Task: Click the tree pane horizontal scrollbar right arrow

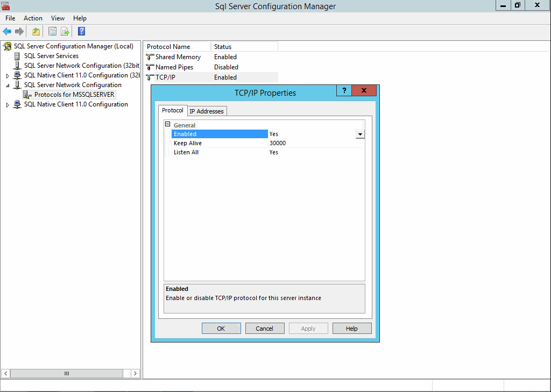Action: point(135,373)
